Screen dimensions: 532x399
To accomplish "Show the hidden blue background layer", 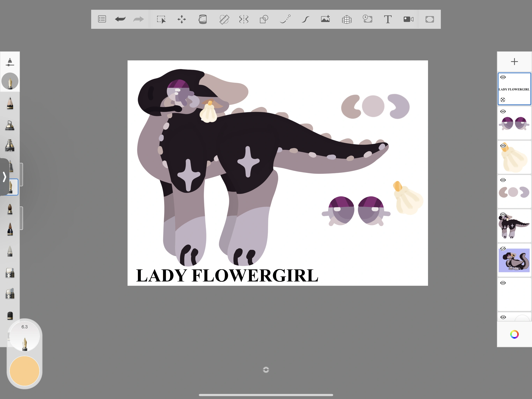I will coord(503,249).
